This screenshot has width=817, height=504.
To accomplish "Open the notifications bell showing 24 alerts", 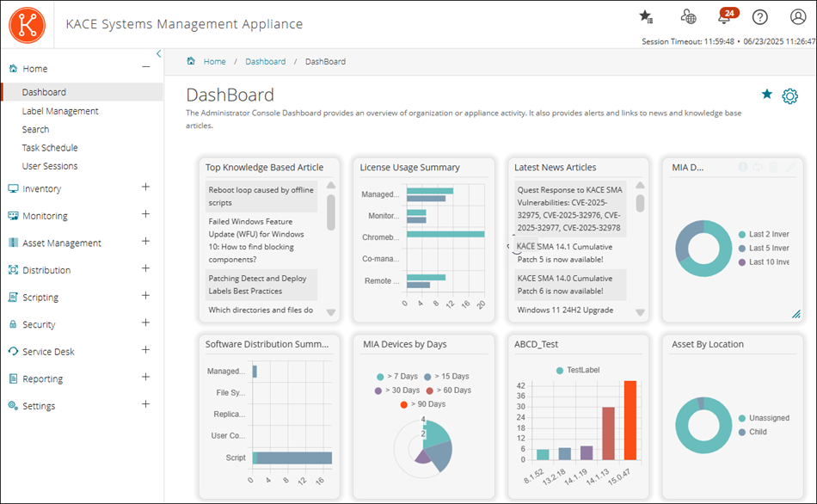I will (x=727, y=15).
